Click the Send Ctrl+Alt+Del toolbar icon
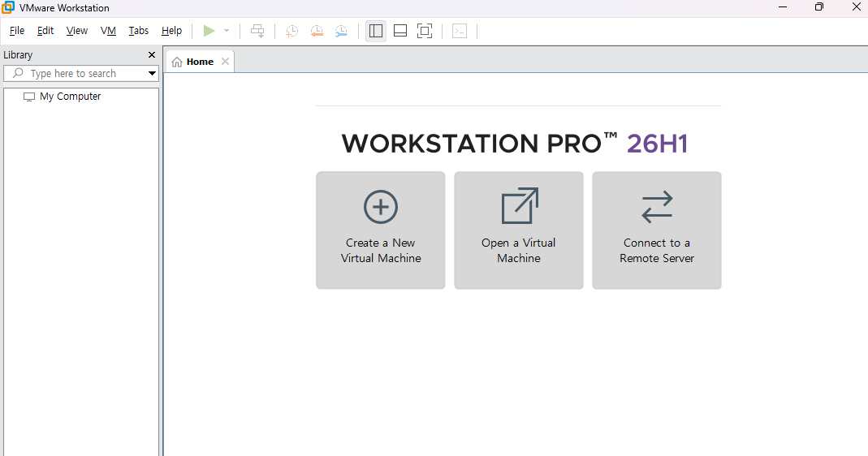 (x=257, y=31)
